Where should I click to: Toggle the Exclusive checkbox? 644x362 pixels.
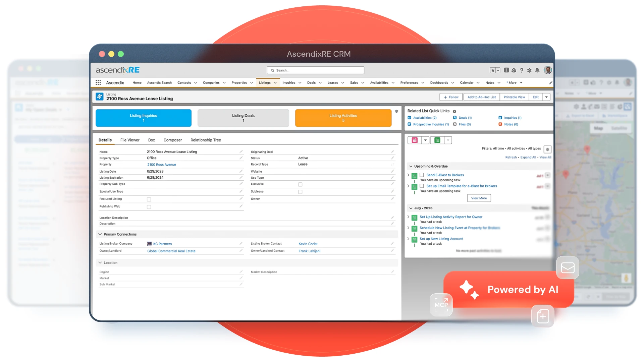point(300,184)
